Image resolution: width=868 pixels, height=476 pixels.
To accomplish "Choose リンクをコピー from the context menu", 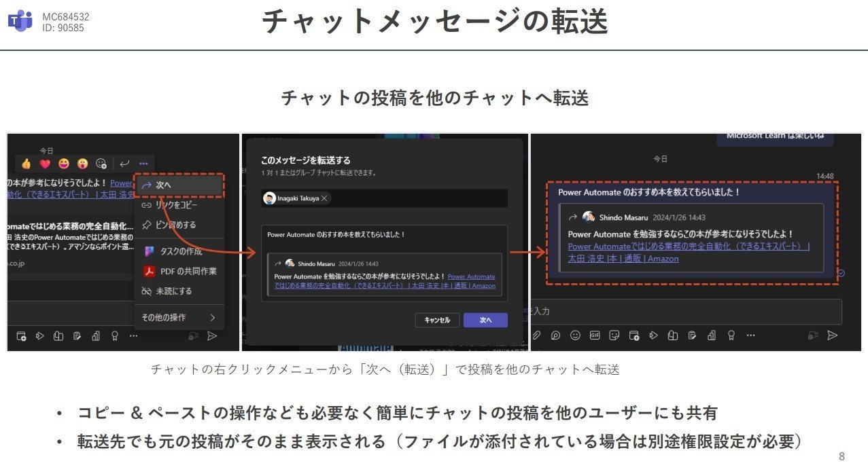I will pos(179,204).
